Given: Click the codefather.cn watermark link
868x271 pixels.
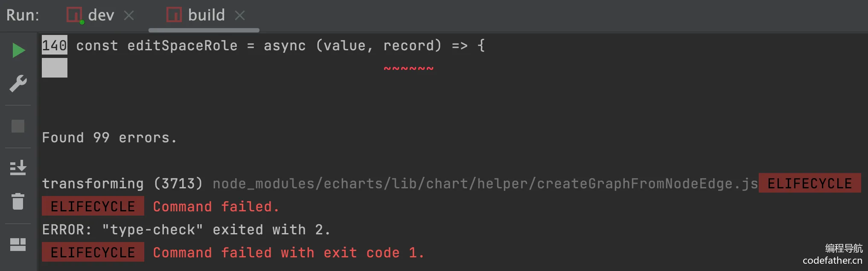Looking at the screenshot, I should coord(832,260).
